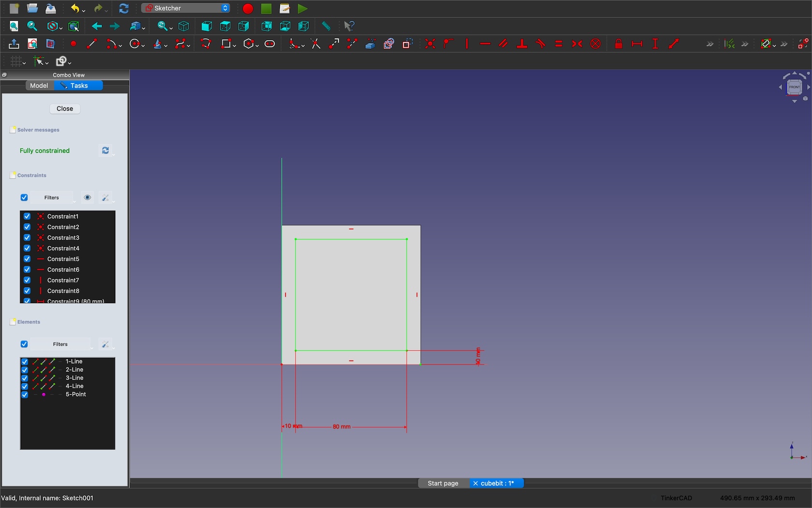Click the 80 mm dimension label

pos(342,427)
